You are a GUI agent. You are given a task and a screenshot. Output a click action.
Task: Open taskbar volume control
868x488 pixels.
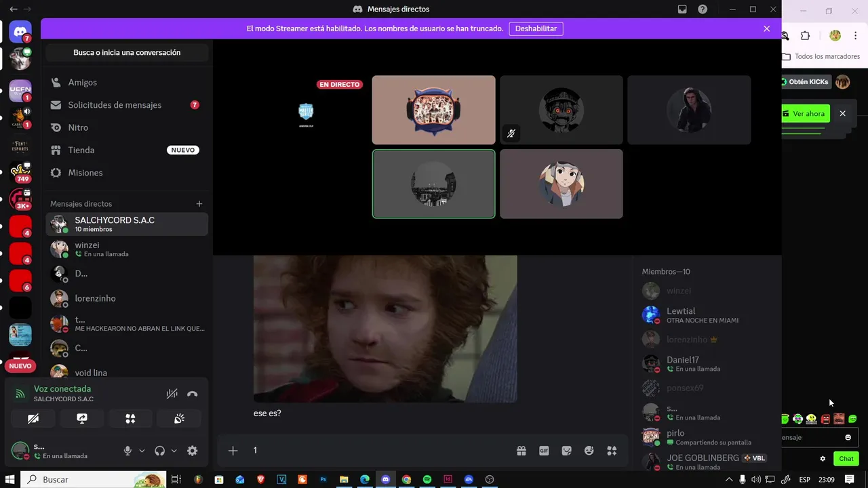point(757,479)
